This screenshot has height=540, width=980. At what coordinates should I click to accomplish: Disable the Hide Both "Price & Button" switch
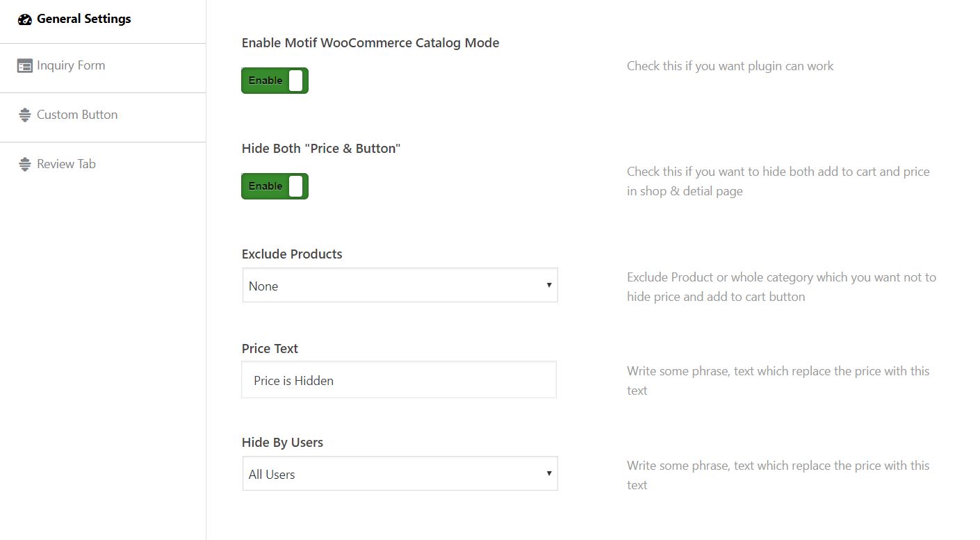tap(275, 186)
